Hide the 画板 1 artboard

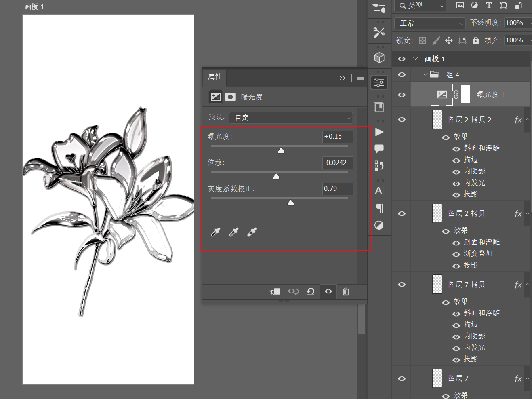[402, 59]
